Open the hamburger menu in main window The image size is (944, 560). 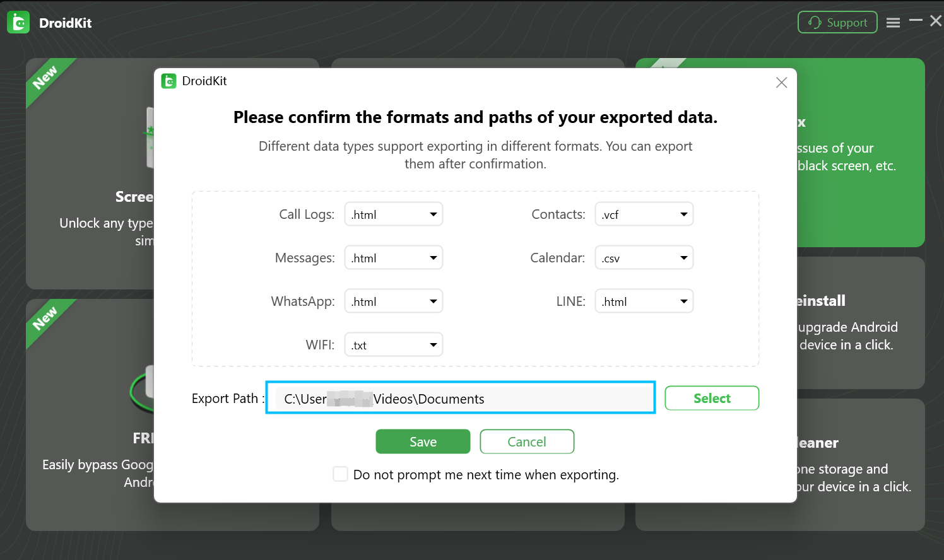click(x=893, y=23)
